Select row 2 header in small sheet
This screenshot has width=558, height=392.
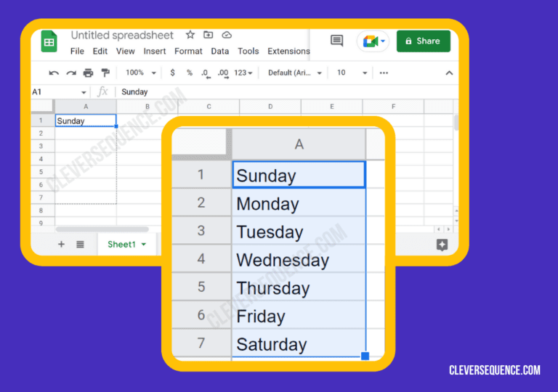41,134
